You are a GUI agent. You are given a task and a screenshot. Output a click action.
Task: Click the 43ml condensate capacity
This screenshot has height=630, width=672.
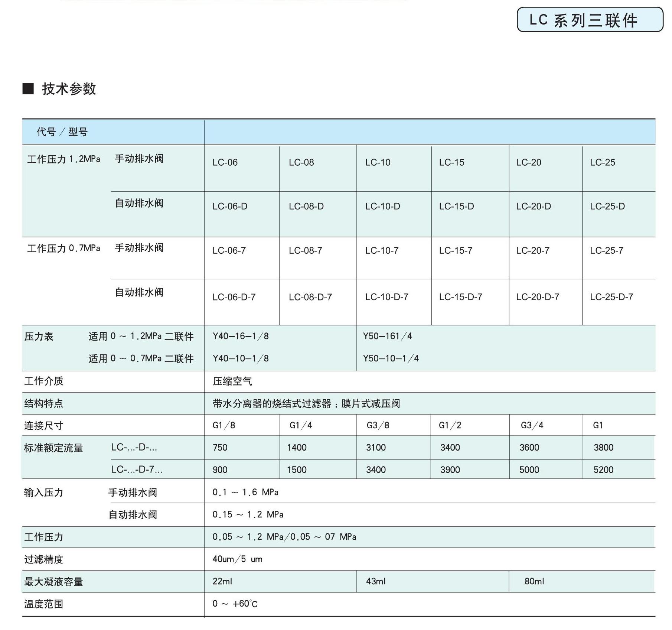point(376,581)
